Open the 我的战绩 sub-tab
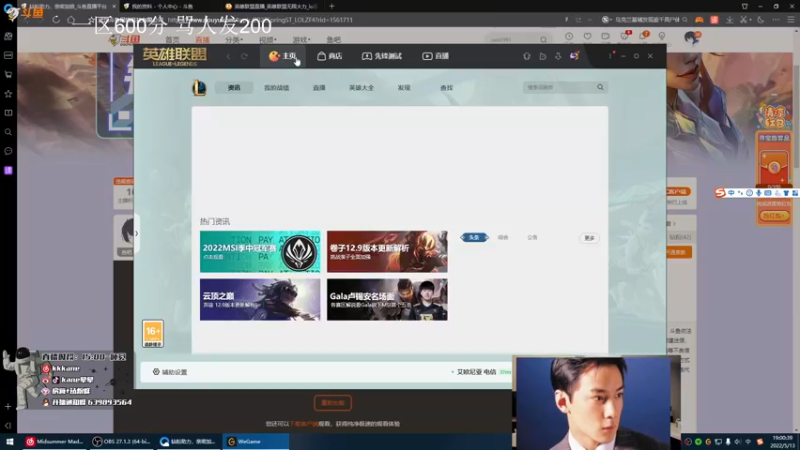The image size is (800, 450). click(277, 88)
